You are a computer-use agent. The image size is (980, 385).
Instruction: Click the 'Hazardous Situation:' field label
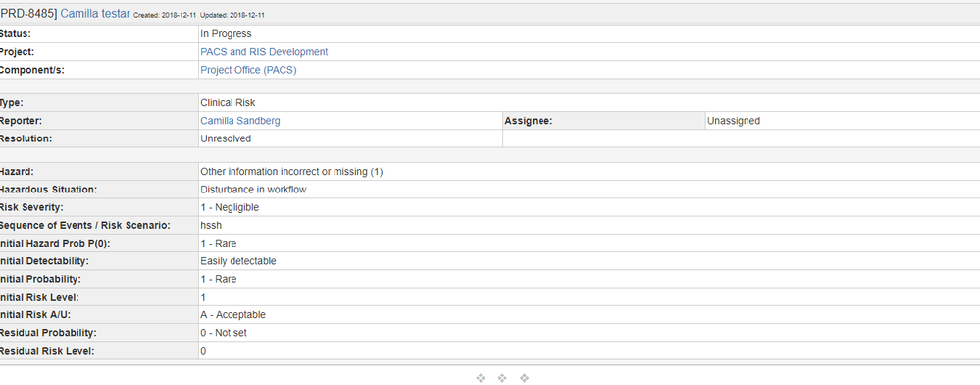point(49,190)
